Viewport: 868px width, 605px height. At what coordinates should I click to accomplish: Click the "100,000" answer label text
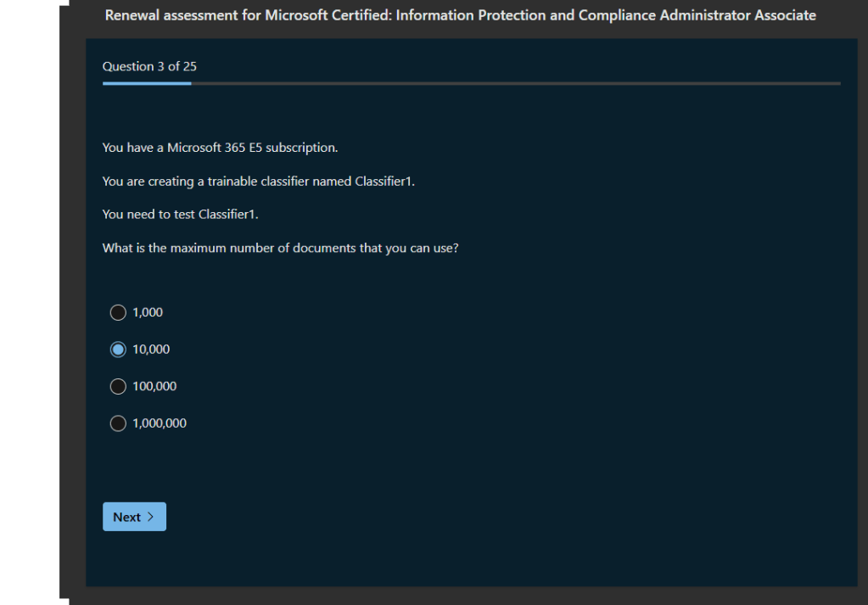154,386
